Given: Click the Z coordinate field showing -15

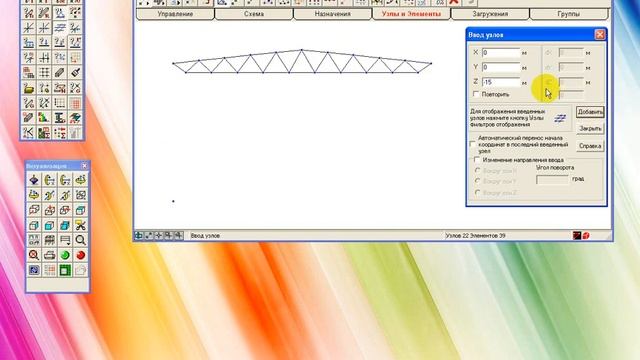Looking at the screenshot, I should coord(501,82).
